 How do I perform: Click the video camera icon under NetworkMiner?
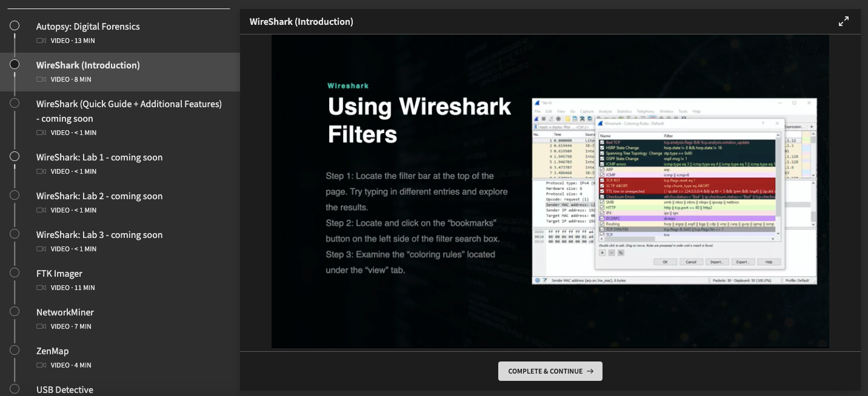coord(41,326)
